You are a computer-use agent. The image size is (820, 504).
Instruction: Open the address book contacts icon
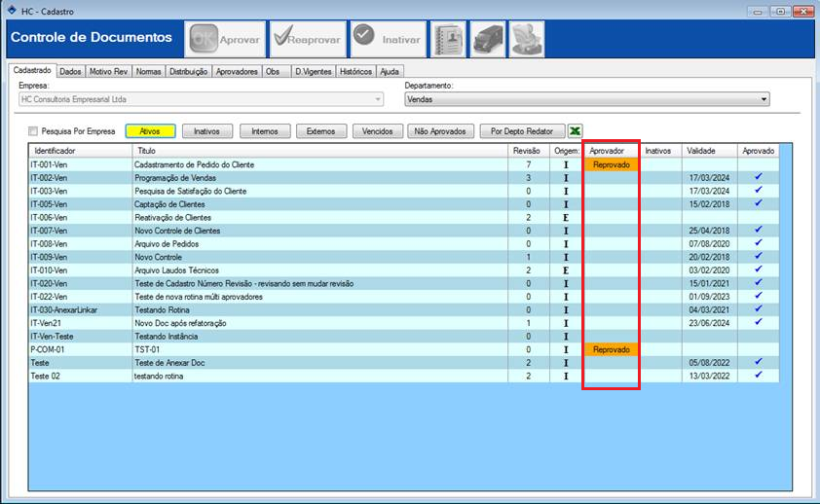[448, 39]
